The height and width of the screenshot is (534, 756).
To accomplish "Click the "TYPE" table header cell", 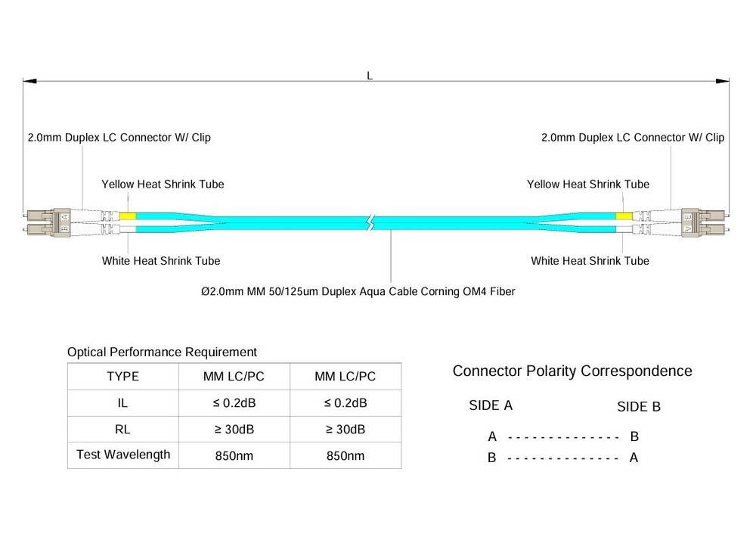I will click(123, 377).
